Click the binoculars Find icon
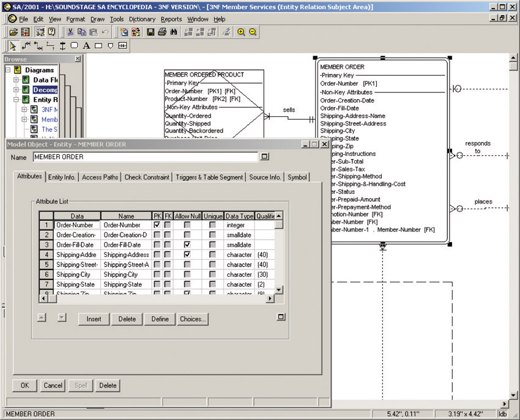This screenshot has width=520, height=420. (174, 32)
